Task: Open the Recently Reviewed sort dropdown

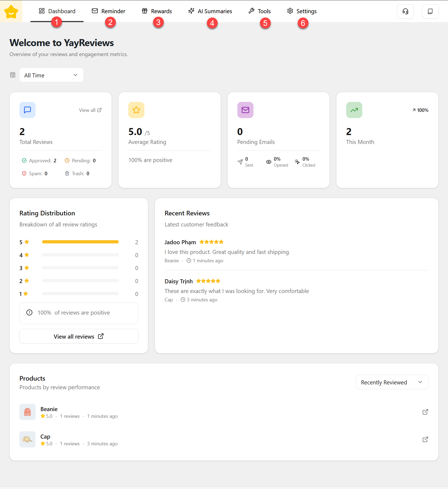Action: point(392,382)
